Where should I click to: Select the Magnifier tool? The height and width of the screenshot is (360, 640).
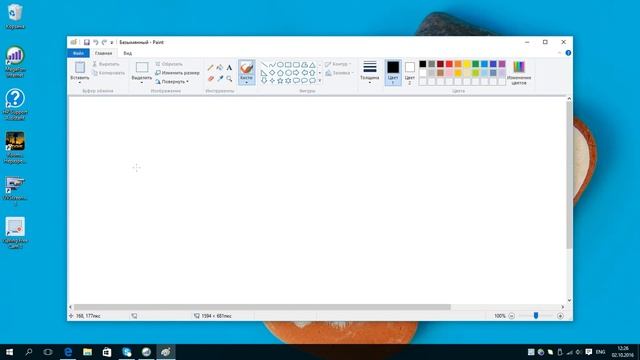point(229,78)
